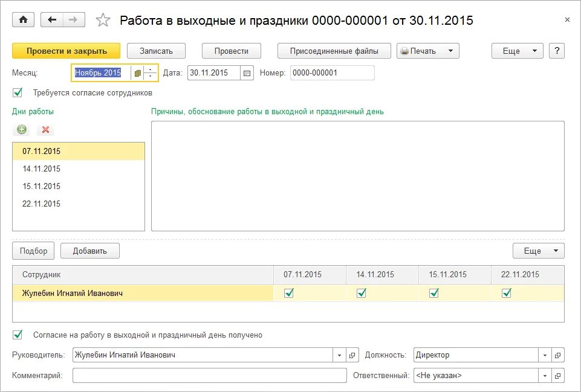The height and width of the screenshot is (392, 581).
Task: Expand Должность dropdown arrow
Action: [x=545, y=355]
